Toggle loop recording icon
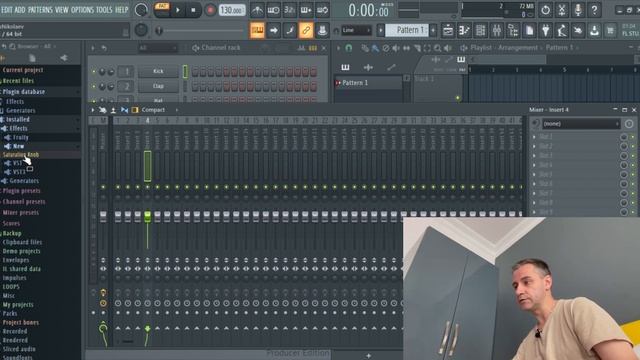Image resolution: width=640 pixels, height=360 pixels. click(322, 10)
